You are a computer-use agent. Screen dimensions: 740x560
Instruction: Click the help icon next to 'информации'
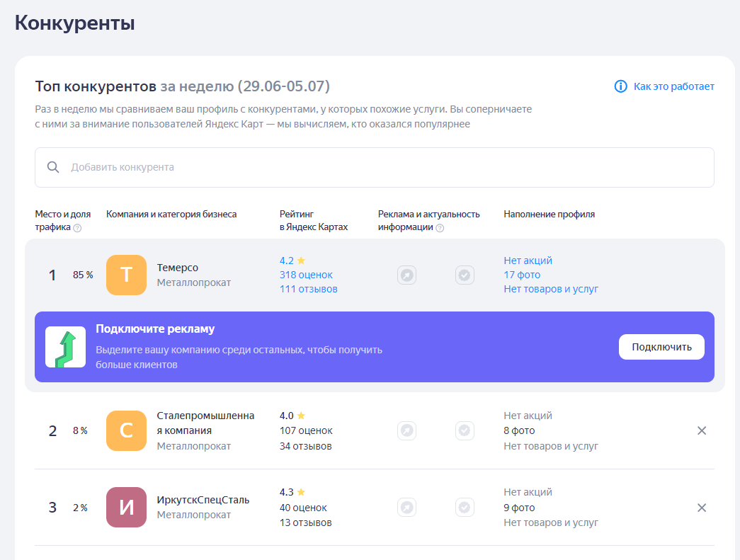click(x=440, y=228)
